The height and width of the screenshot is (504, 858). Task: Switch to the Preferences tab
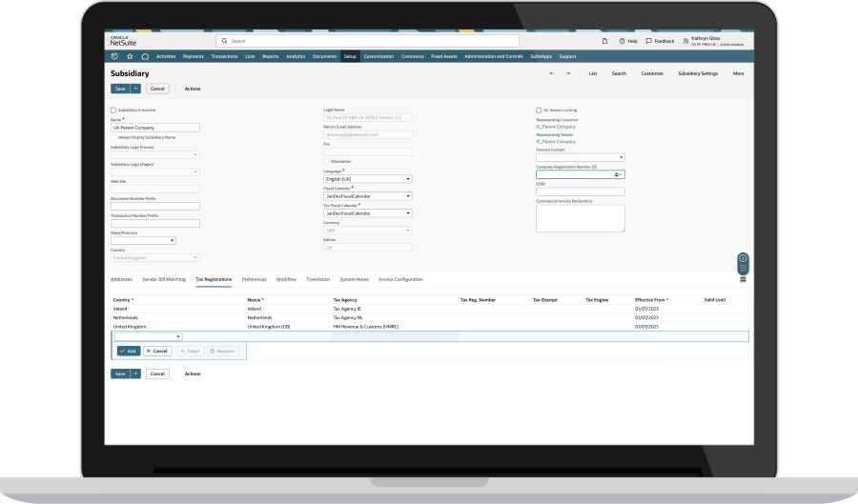pos(254,279)
